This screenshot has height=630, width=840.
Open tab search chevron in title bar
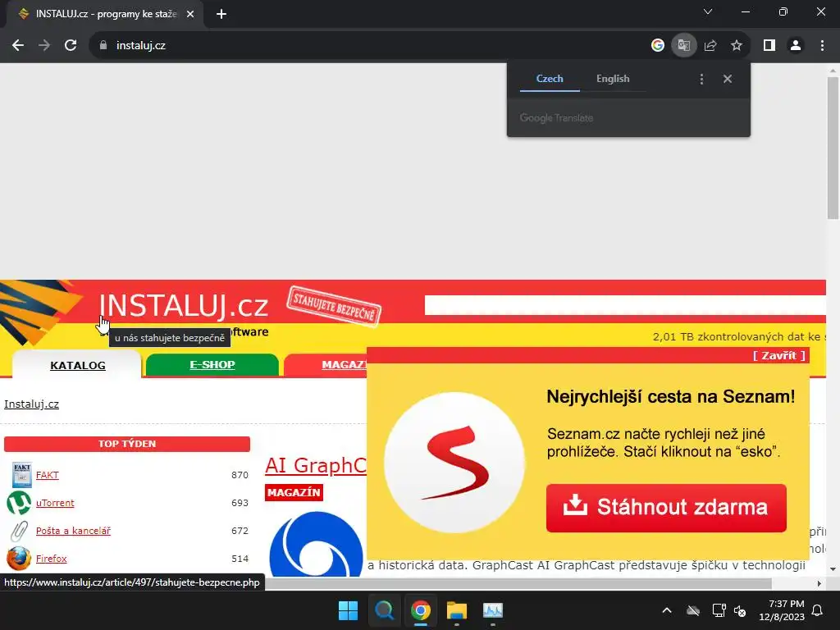click(708, 11)
